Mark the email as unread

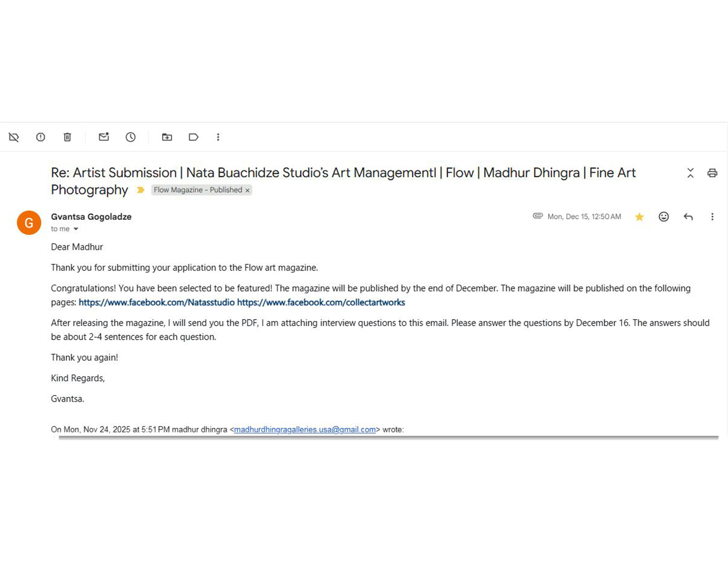pos(104,137)
